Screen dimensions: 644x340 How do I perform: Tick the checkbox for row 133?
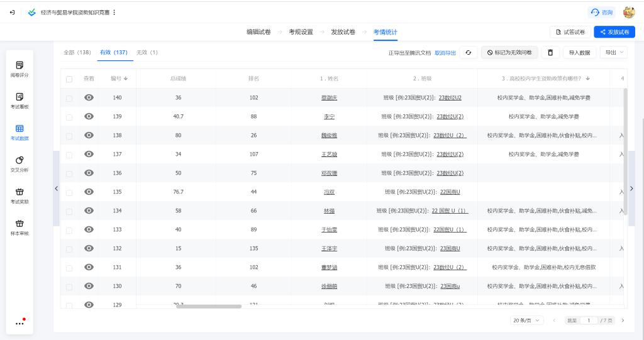tap(69, 231)
